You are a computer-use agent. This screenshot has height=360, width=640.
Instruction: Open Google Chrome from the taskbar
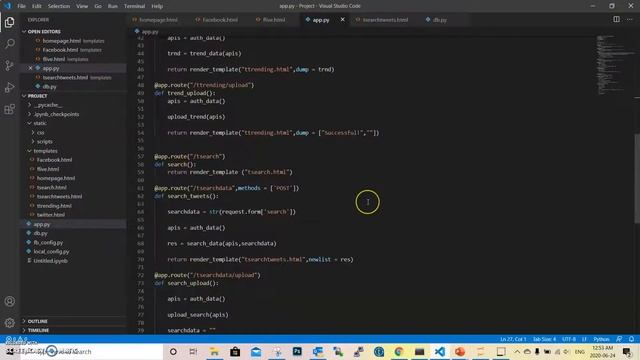coord(399,351)
